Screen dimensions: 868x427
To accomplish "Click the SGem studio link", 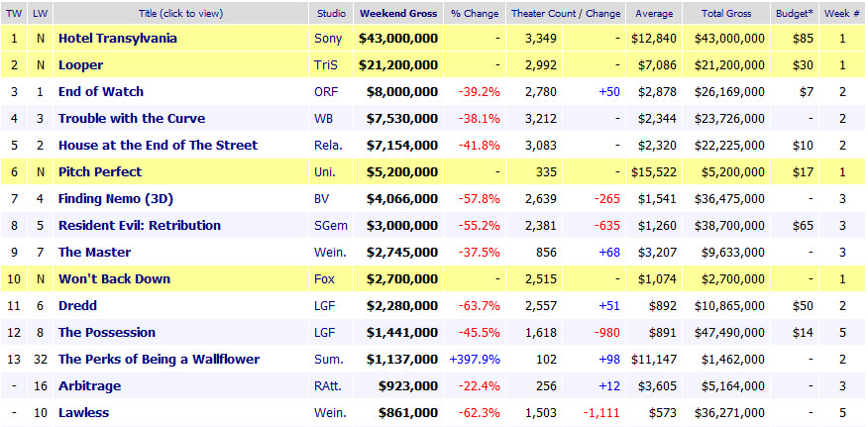I will point(331,226).
